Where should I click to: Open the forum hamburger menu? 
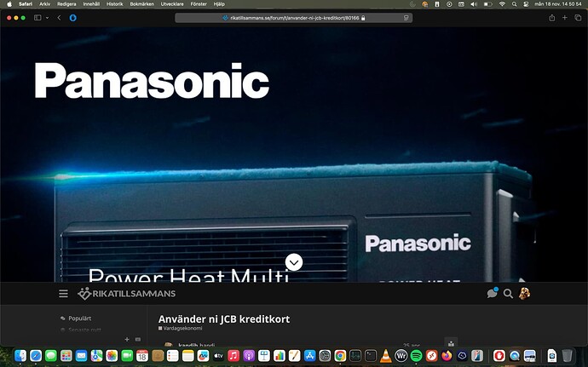63,294
